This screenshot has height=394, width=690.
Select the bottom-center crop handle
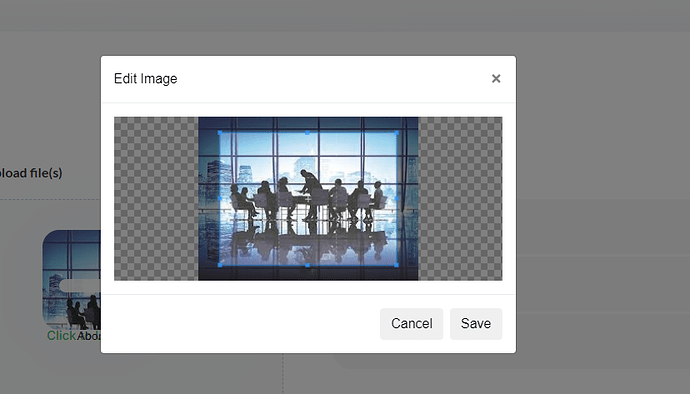point(308,265)
